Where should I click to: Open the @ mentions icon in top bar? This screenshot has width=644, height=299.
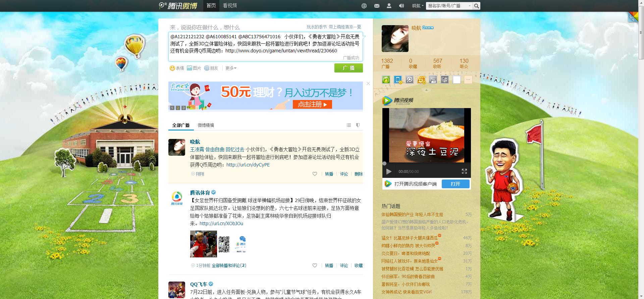(x=364, y=6)
